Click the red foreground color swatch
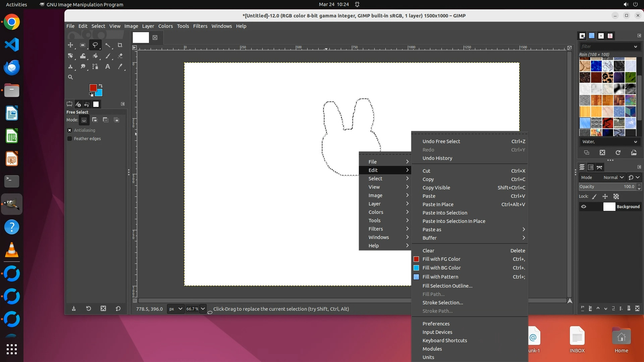Image resolution: width=644 pixels, height=362 pixels. [93, 87]
